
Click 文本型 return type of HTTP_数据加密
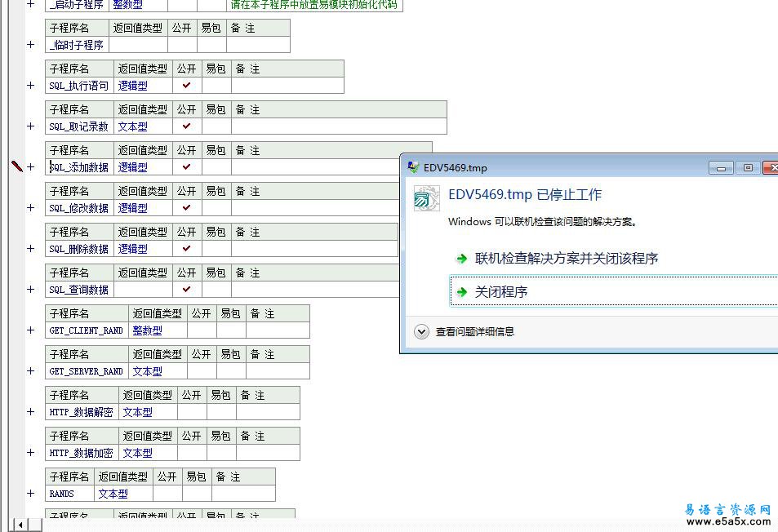tap(137, 452)
